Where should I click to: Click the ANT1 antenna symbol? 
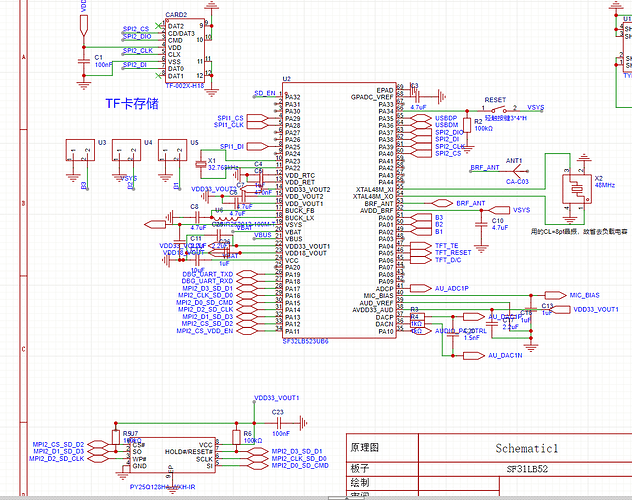tap(516, 171)
